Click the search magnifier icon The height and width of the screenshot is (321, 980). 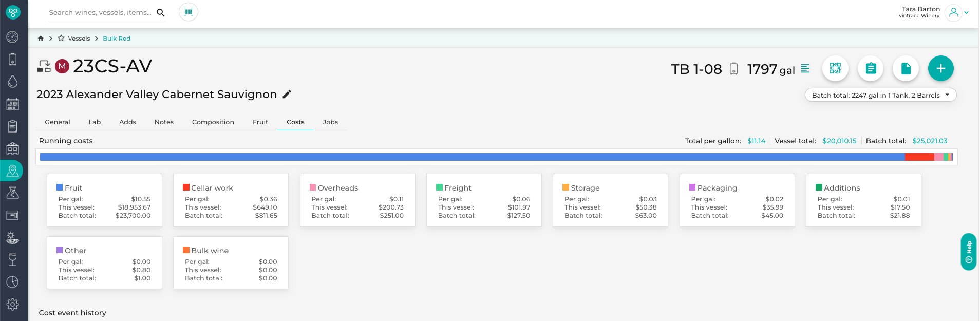point(161,13)
